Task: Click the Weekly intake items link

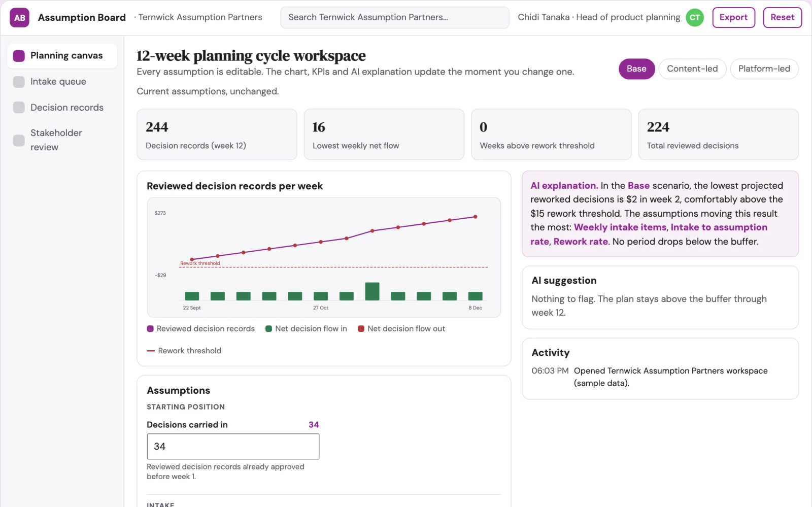Action: click(620, 227)
